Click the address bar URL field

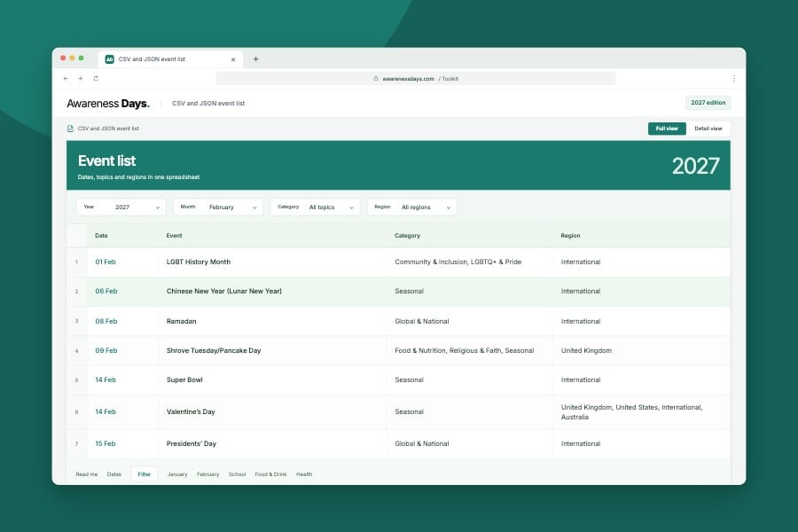[416, 78]
